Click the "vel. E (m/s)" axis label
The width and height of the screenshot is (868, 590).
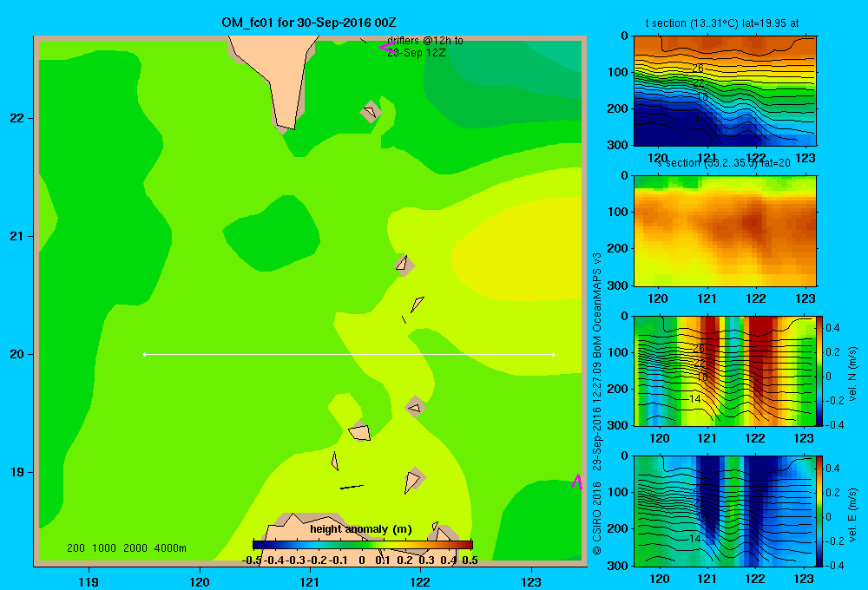tap(852, 515)
